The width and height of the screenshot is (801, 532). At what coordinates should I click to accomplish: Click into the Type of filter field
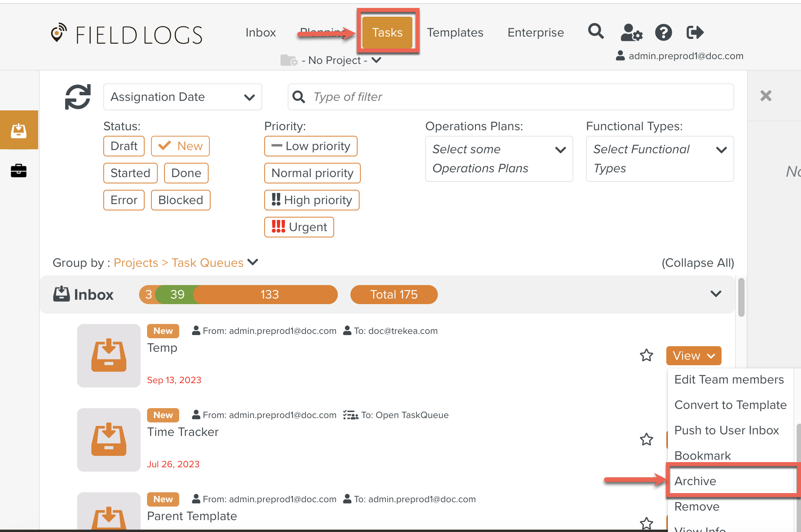pos(510,97)
